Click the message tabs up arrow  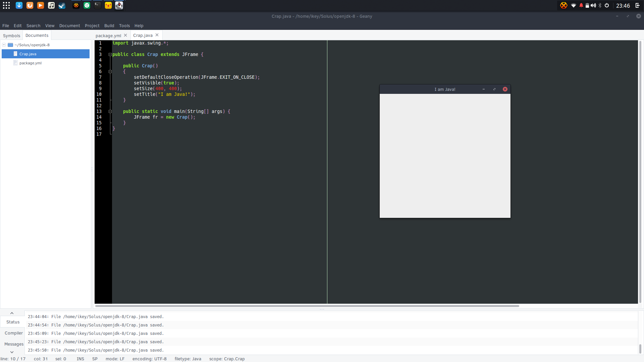tap(12, 313)
